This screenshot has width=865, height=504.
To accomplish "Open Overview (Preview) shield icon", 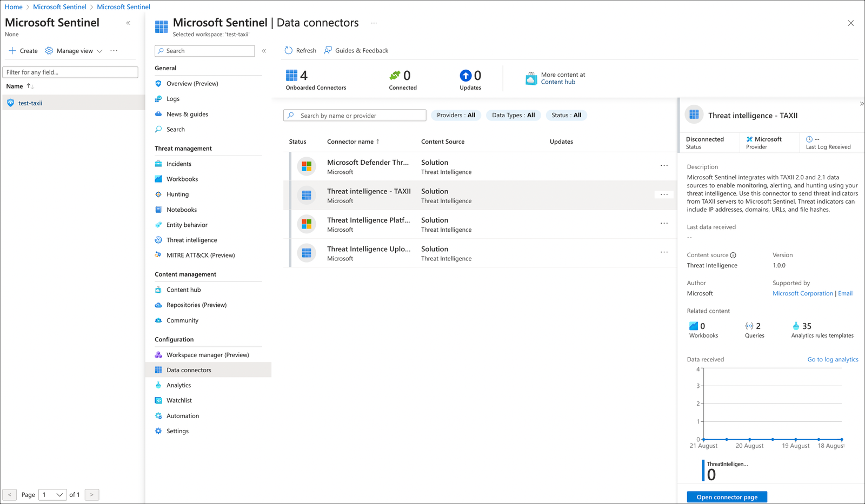I will point(158,84).
